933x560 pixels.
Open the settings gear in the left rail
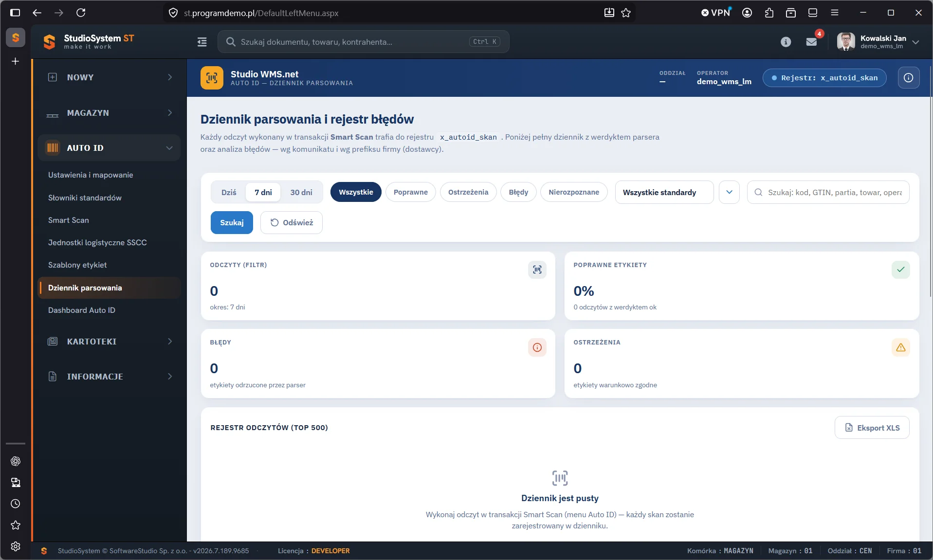click(16, 546)
